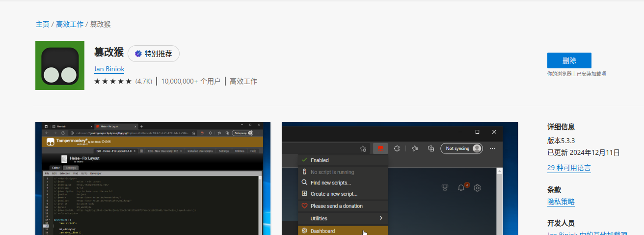Screen dimensions: 644x235
Task: Click the 篡改猴 extension title heading
Action: click(x=108, y=53)
